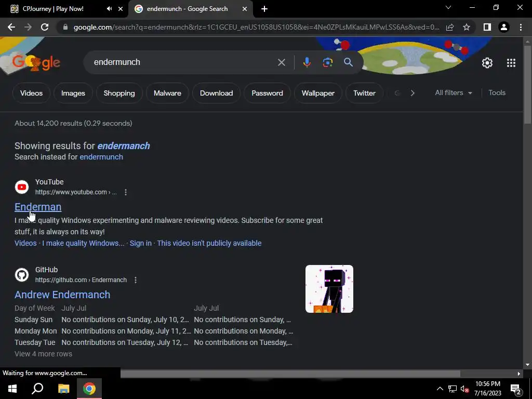
Task: Open 'I make quality Windows...' sitelink
Action: 83,243
